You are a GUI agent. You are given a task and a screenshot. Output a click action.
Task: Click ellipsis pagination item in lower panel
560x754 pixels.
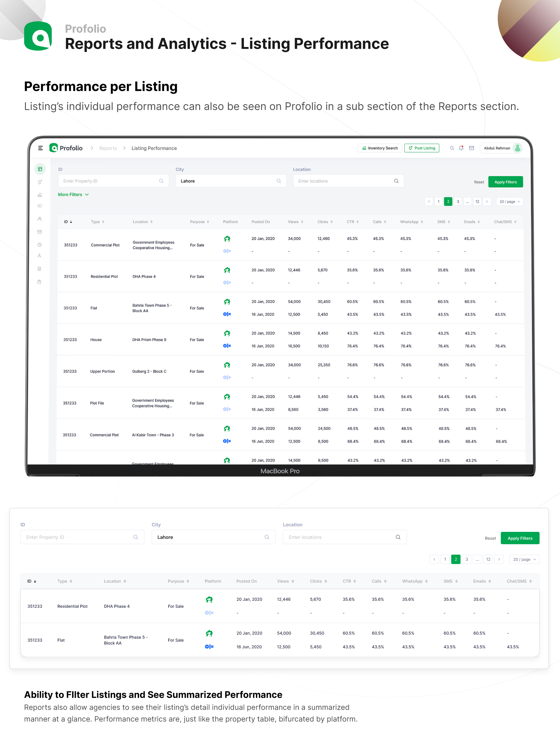477,559
